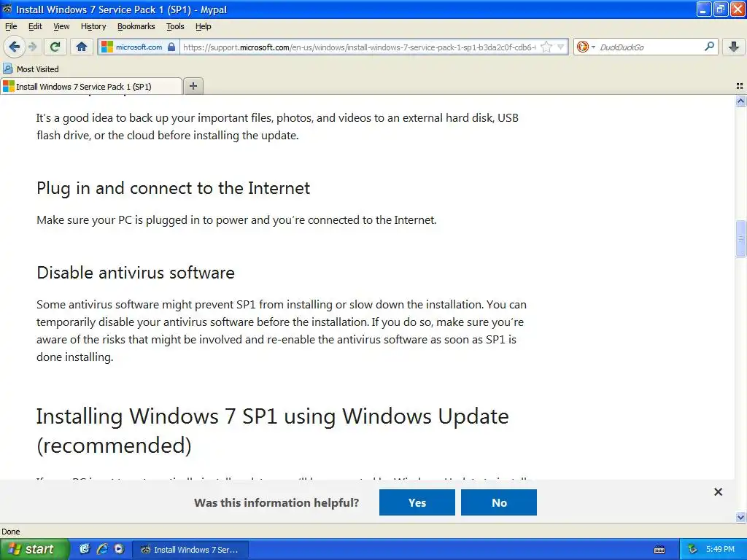Select the Install Windows 7 Service Pack tab
Image resolution: width=747 pixels, height=560 pixels.
(91, 86)
